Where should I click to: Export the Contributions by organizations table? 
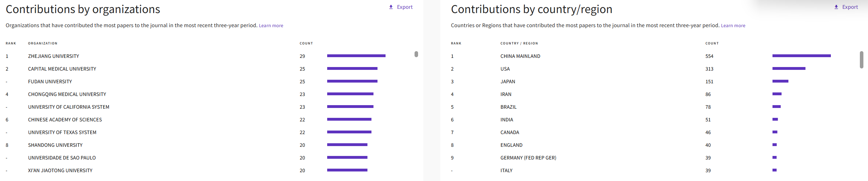pos(401,7)
